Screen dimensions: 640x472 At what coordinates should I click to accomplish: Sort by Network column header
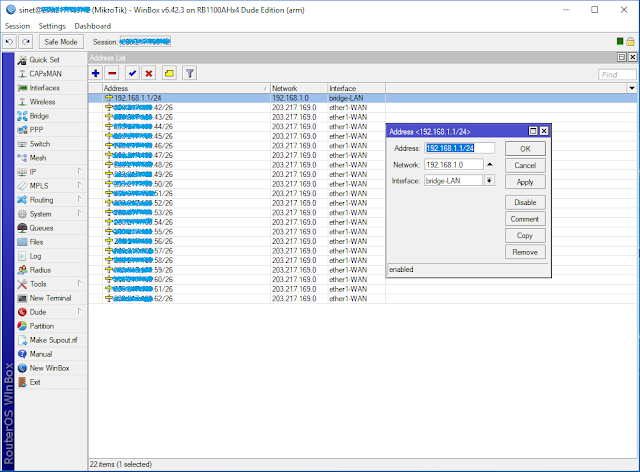(x=299, y=88)
